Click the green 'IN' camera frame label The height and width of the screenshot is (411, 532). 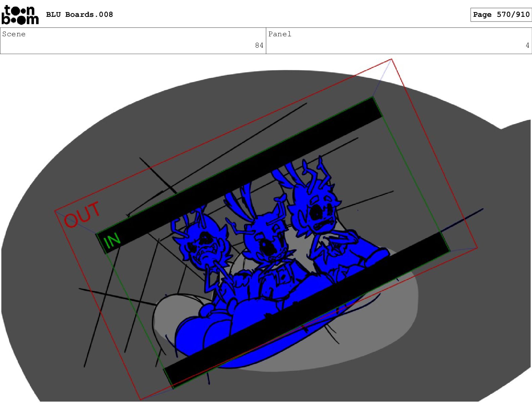tap(112, 241)
